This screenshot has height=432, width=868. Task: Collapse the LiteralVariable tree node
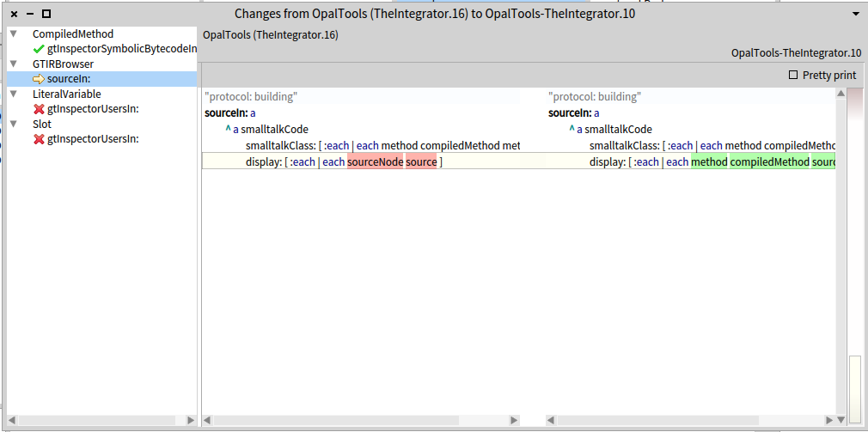[13, 94]
